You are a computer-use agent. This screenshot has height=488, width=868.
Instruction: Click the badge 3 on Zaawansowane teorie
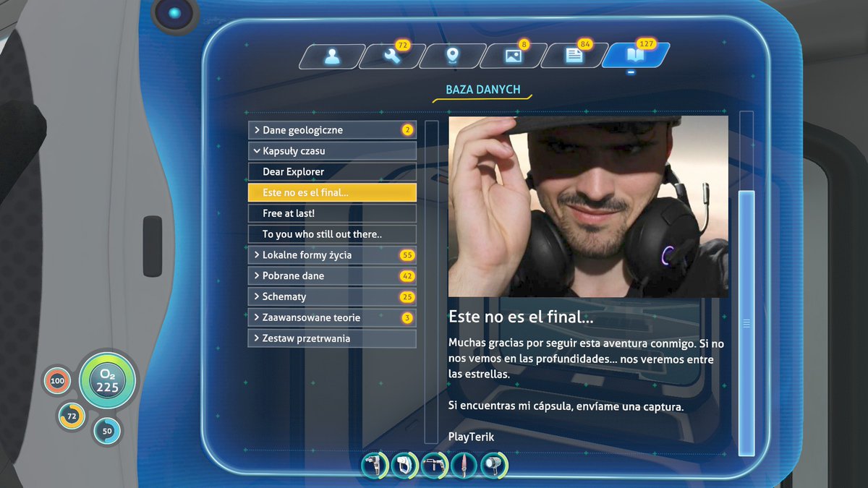pos(407,318)
